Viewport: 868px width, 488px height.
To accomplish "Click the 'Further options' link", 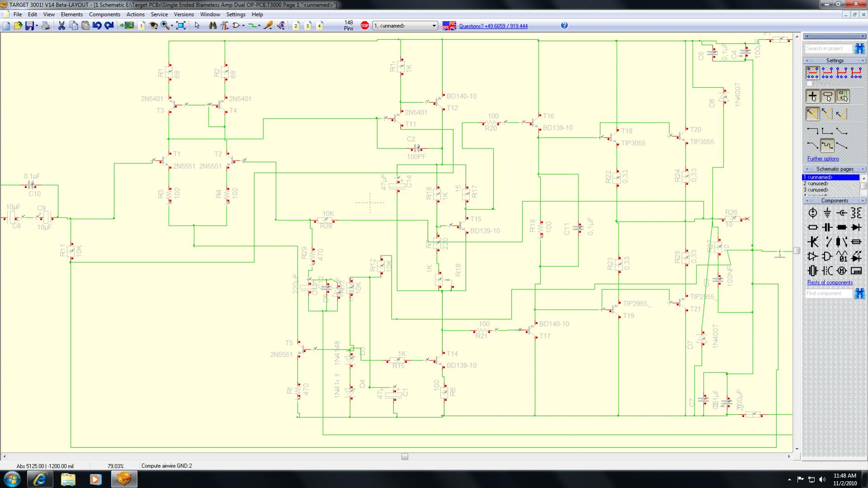I will pos(823,159).
